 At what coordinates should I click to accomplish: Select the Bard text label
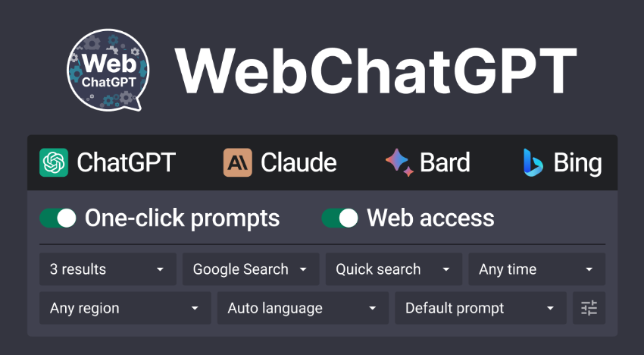click(x=445, y=162)
